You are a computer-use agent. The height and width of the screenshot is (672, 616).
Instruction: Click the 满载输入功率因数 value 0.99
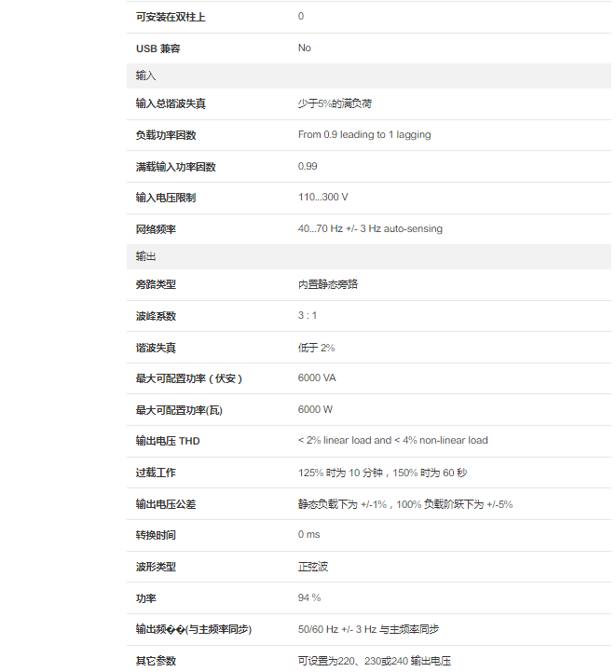coord(308,166)
